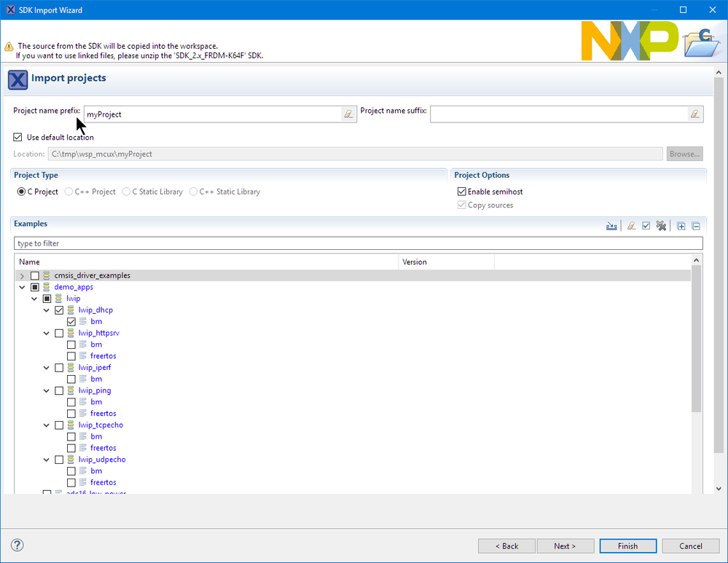Click the wizard page outer scrollbar thumb
The height and width of the screenshot is (563, 728).
click(x=719, y=266)
